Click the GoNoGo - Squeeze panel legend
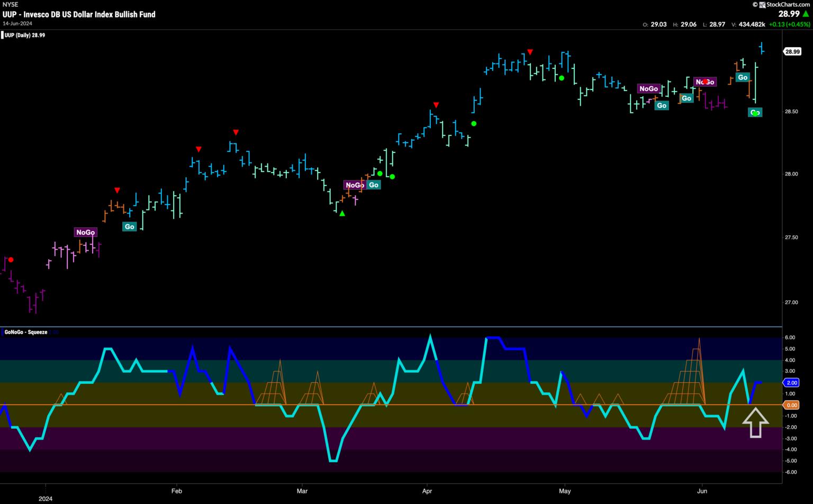Viewport: 813px width, 504px height. (x=26, y=332)
